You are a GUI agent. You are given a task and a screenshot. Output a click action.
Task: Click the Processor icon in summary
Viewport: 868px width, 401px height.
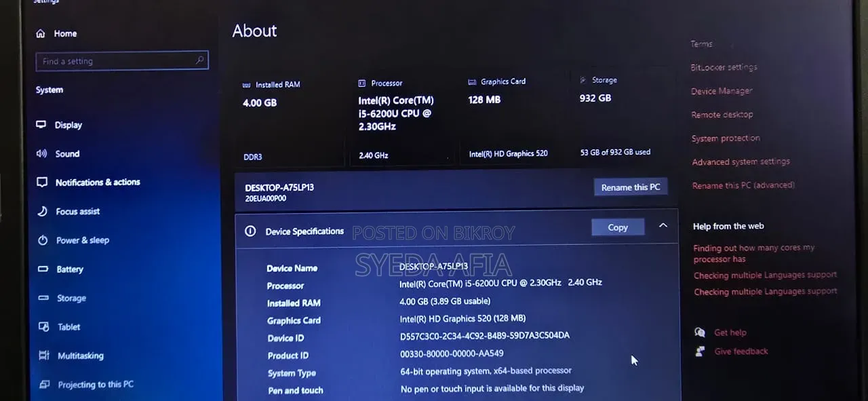[362, 83]
